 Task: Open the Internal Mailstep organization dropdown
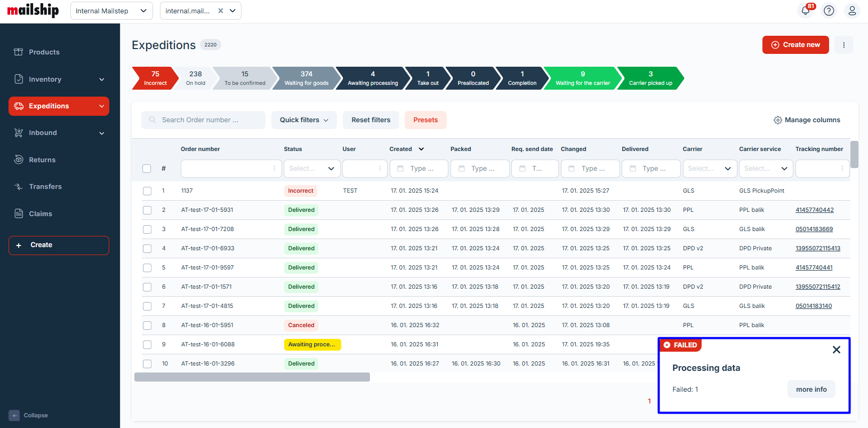(111, 11)
